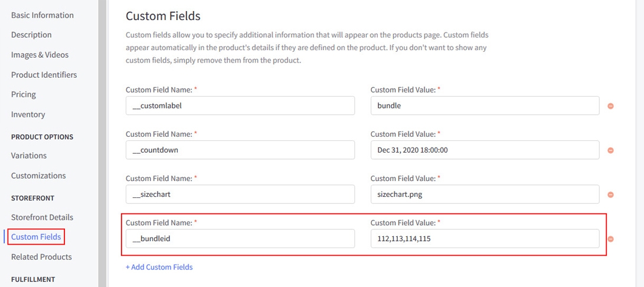Go to Customizations section
This screenshot has height=287, width=644.
pyautogui.click(x=38, y=176)
